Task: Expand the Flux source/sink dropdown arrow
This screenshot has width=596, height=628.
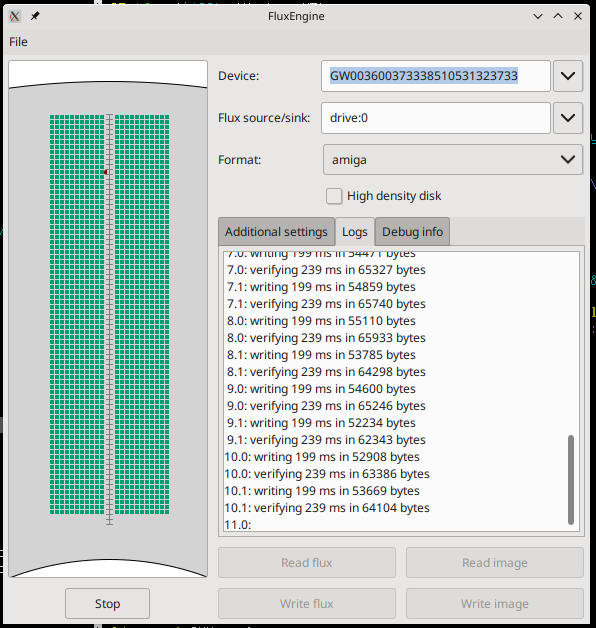Action: pyautogui.click(x=568, y=118)
